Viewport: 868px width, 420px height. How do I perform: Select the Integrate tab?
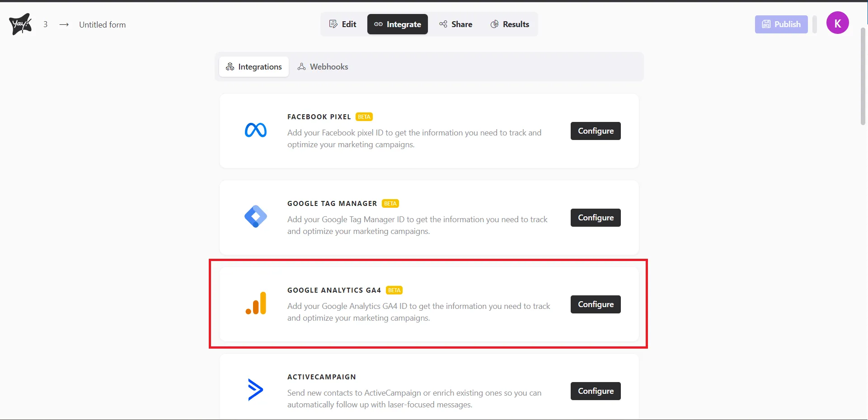(x=398, y=24)
